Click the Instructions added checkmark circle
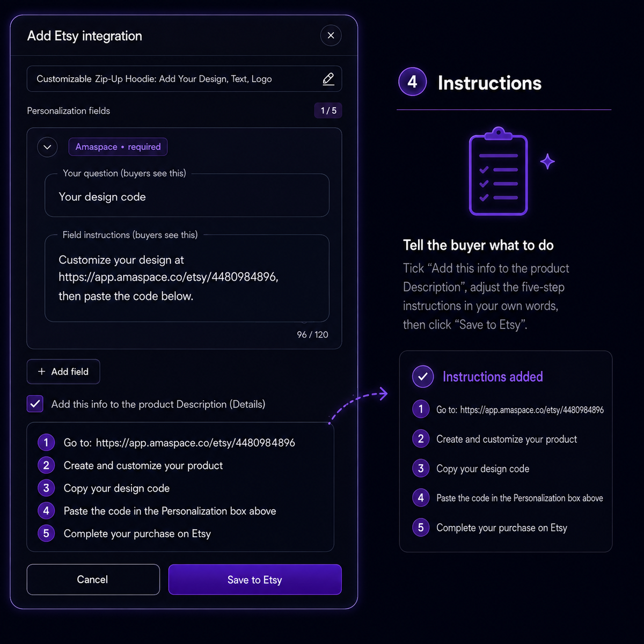 (423, 377)
